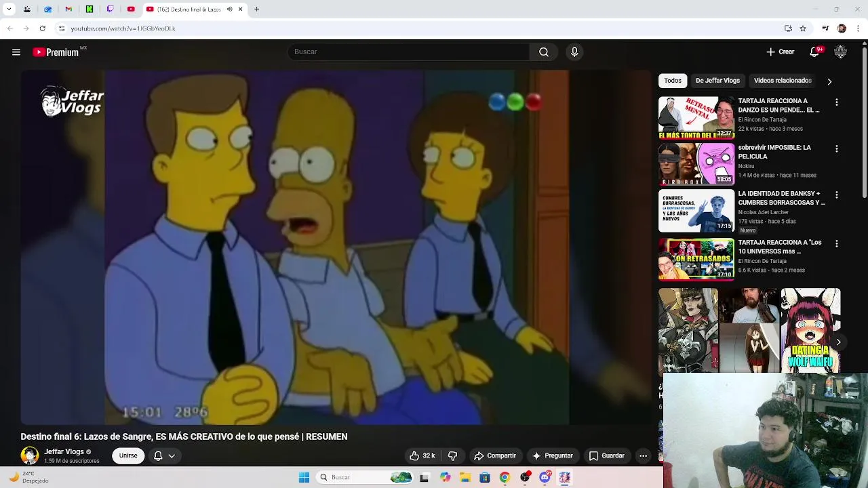868x488 pixels.
Task: Open OBS Studio from the taskbar
Action: tap(524, 478)
